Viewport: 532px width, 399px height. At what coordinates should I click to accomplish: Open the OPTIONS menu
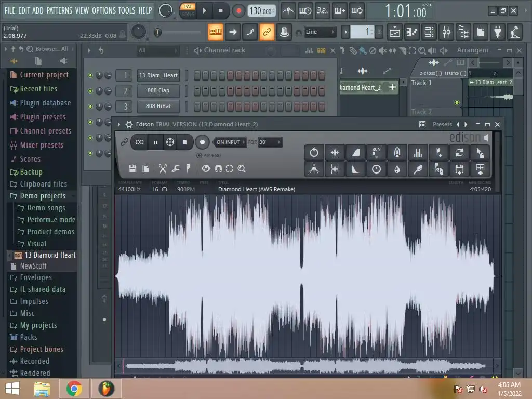[x=104, y=10]
